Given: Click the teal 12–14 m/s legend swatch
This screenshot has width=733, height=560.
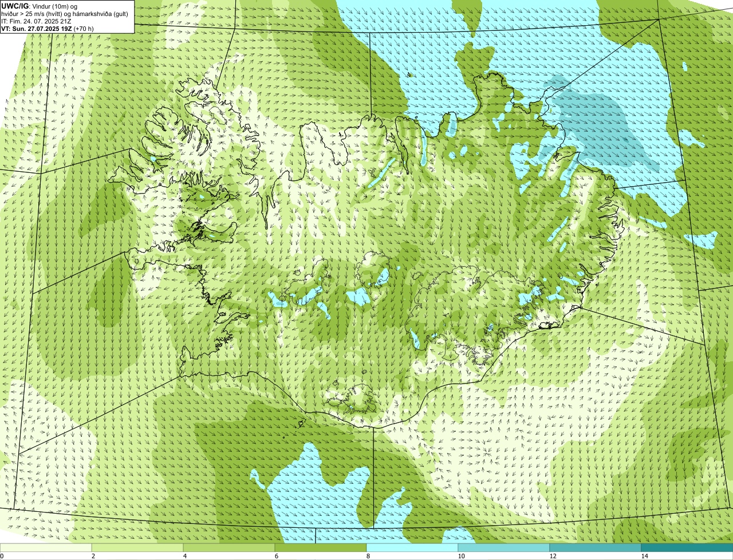Looking at the screenshot, I should click(x=596, y=547).
